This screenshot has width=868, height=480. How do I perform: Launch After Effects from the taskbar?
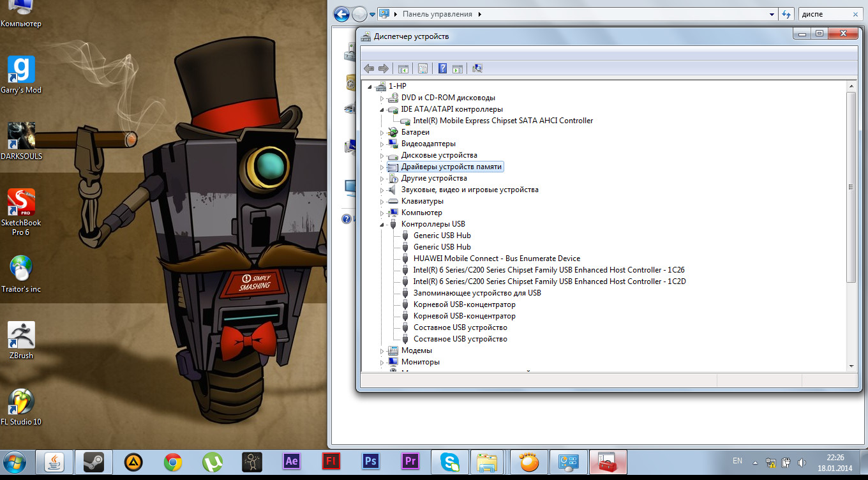[x=292, y=461]
